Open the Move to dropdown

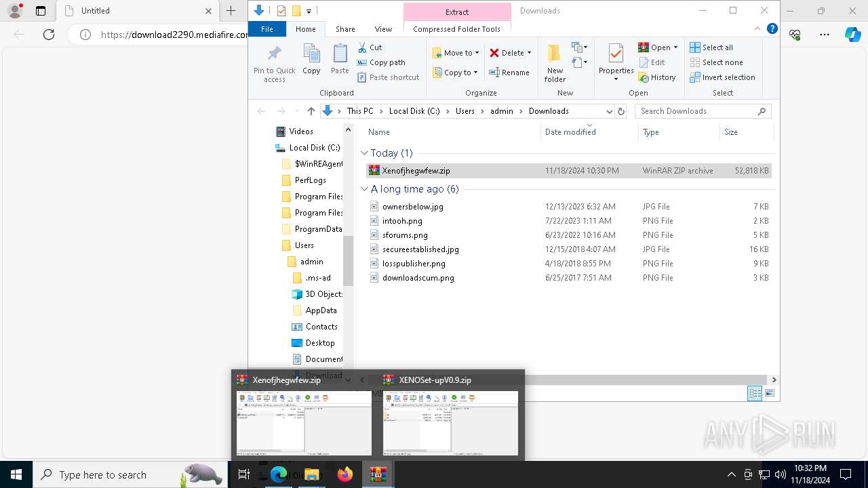tap(456, 53)
